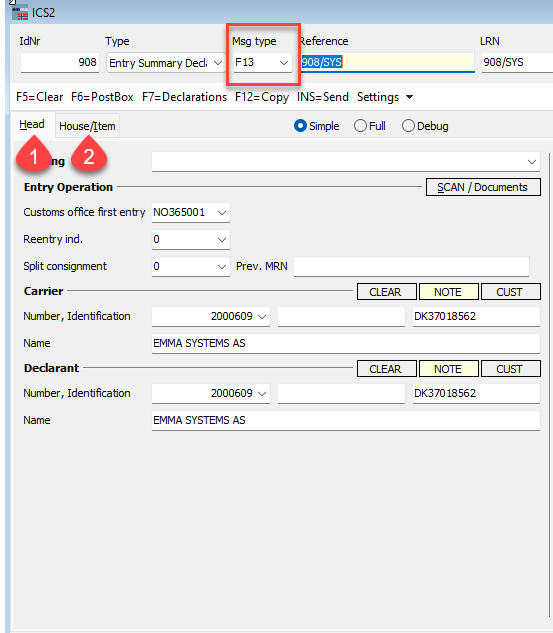Switch to the House/Item tab
This screenshot has height=633, width=553.
[x=87, y=126]
